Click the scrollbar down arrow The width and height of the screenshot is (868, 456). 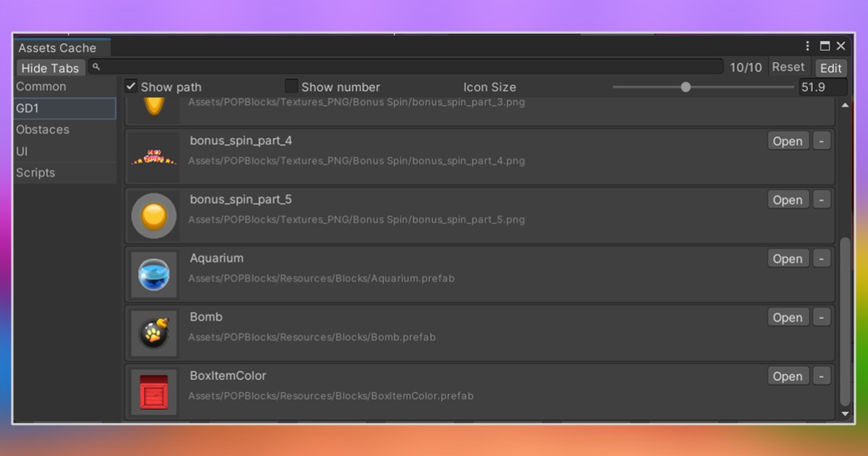coord(845,414)
